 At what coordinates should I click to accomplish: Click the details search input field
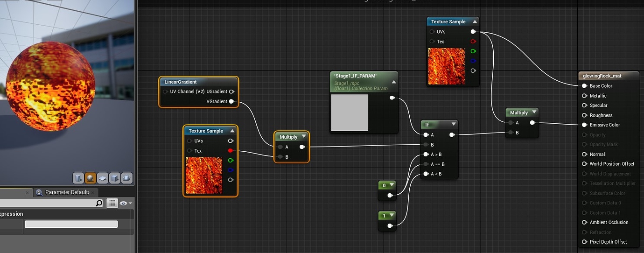point(52,203)
